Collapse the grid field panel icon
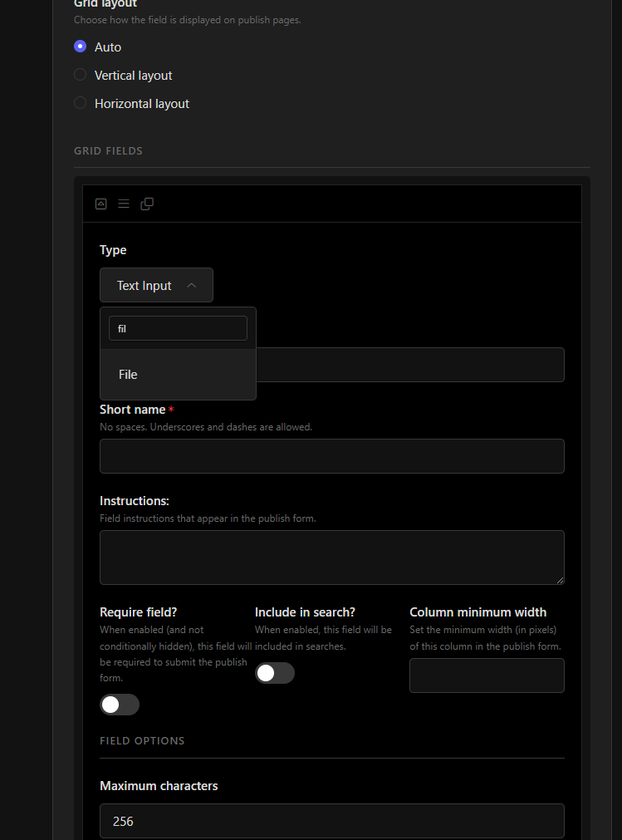Viewport: 622px width, 840px height. coord(101,204)
